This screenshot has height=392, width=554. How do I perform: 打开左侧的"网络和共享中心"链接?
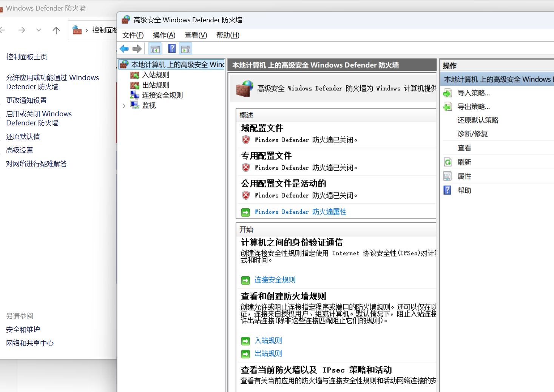pos(30,343)
